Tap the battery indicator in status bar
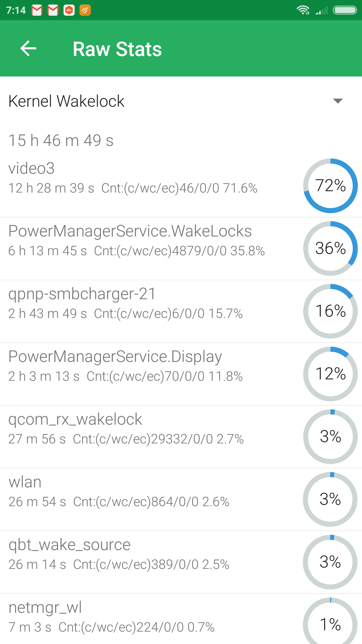Viewport: 362px width, 644px height. 345,10
